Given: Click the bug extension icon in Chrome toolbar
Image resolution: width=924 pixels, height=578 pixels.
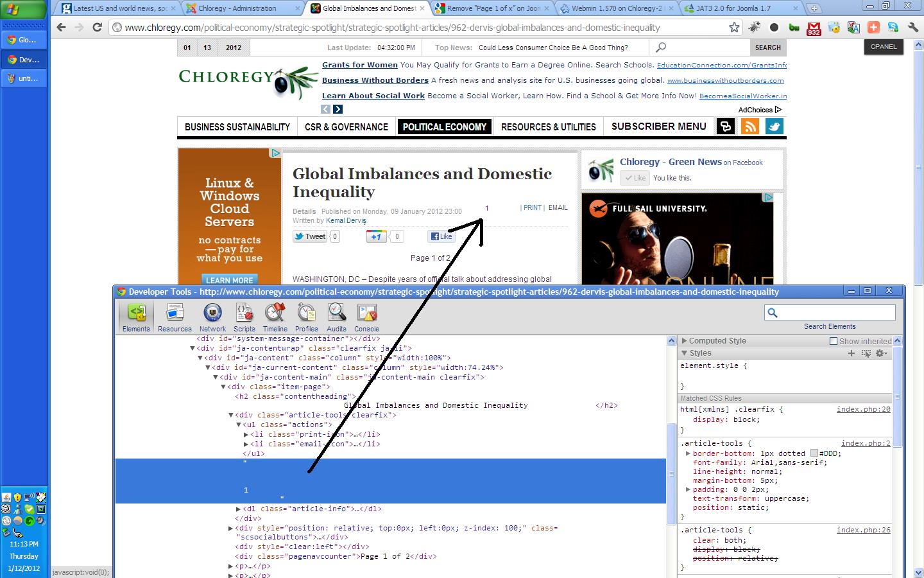Looking at the screenshot, I should [755, 28].
